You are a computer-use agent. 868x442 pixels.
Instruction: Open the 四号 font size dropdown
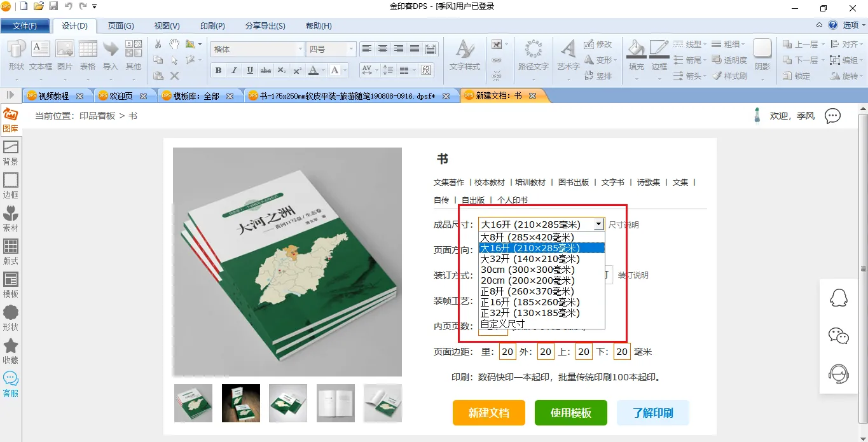pyautogui.click(x=351, y=49)
